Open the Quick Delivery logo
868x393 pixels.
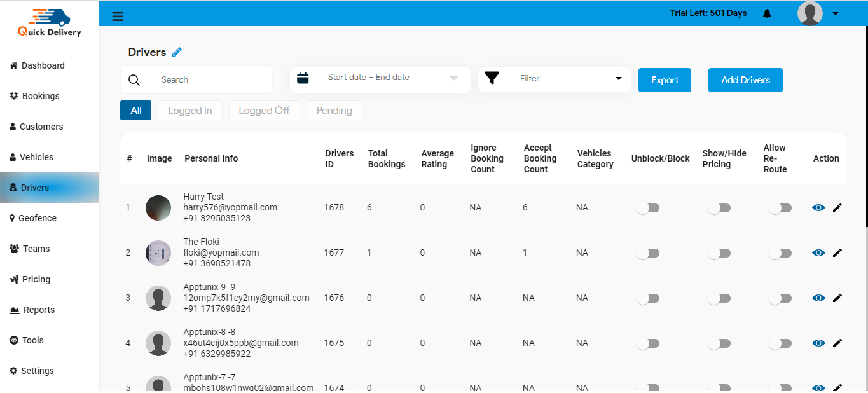pos(48,22)
